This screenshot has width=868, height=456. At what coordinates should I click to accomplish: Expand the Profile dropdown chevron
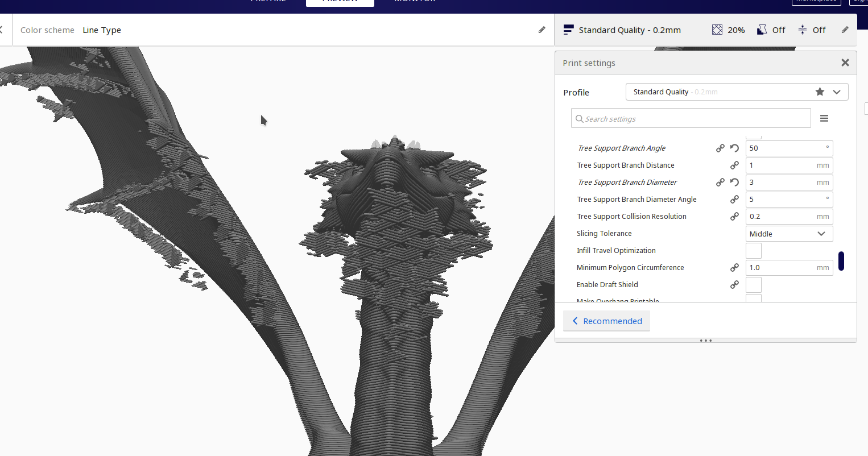tap(837, 92)
